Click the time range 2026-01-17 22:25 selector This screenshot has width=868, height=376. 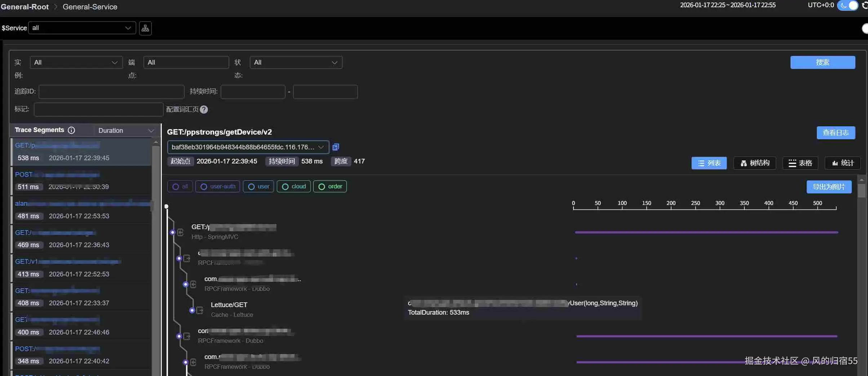[x=728, y=5]
